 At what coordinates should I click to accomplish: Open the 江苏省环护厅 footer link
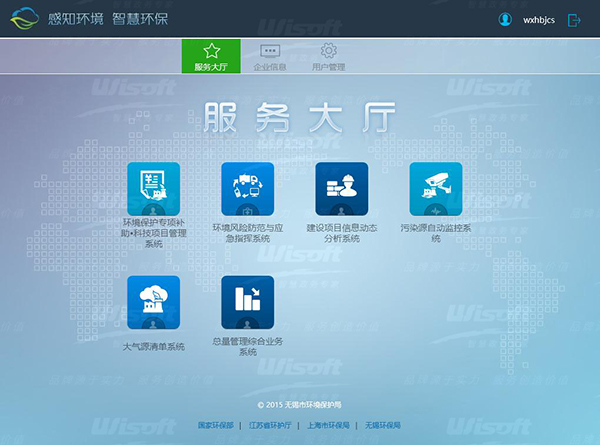[271, 425]
